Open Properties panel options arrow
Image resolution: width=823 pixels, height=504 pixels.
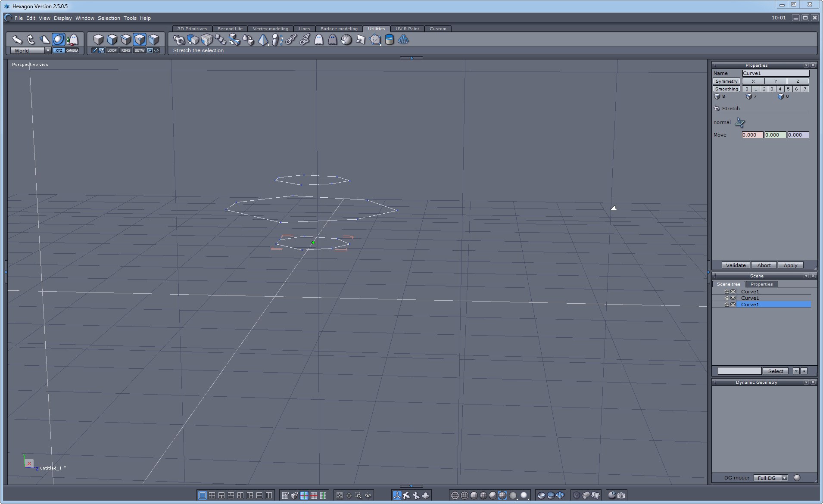806,65
